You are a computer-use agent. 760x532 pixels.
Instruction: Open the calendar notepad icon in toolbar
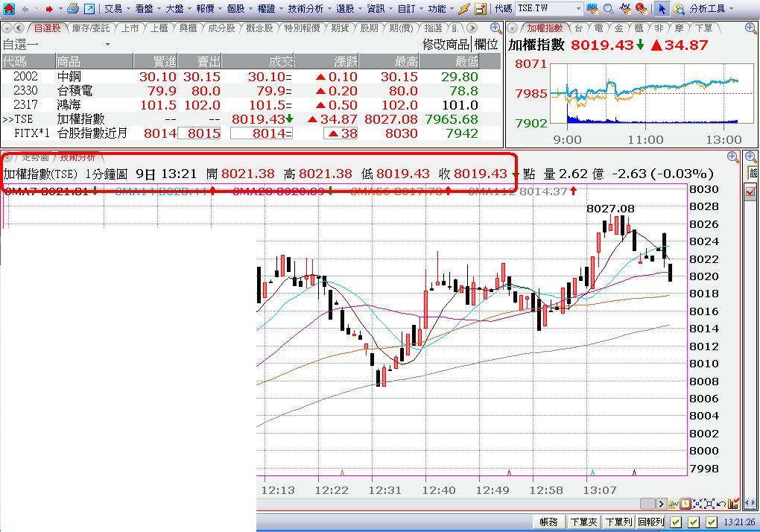pyautogui.click(x=481, y=9)
